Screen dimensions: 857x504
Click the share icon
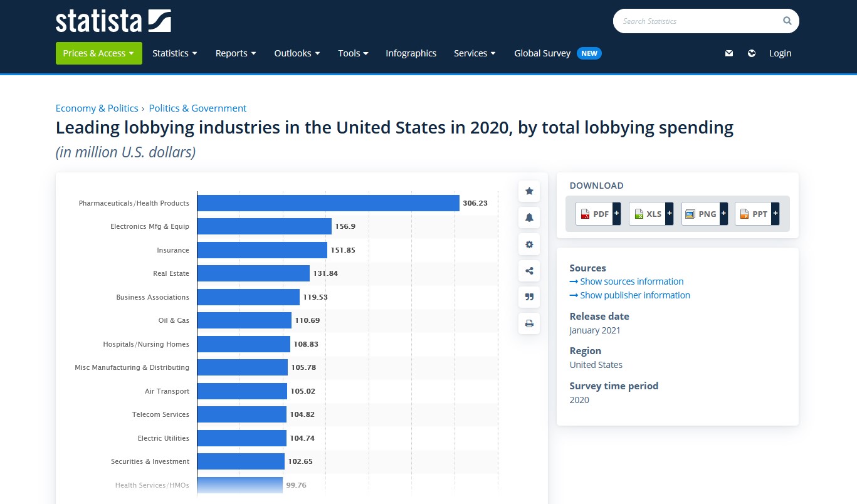click(529, 271)
